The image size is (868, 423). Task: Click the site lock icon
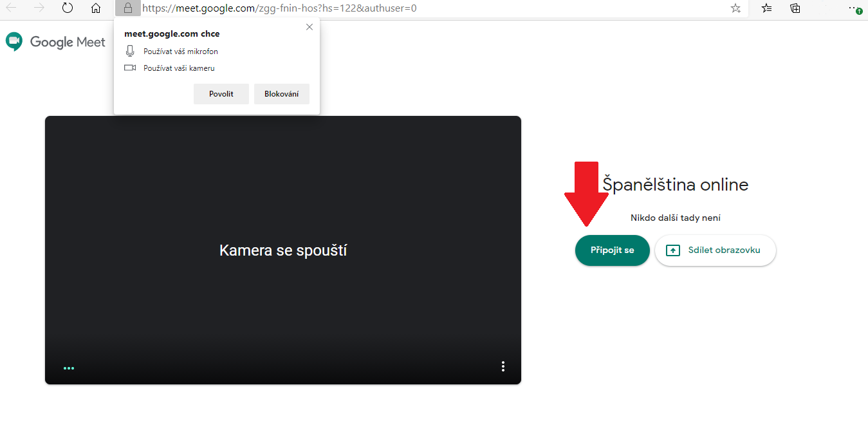pyautogui.click(x=128, y=8)
